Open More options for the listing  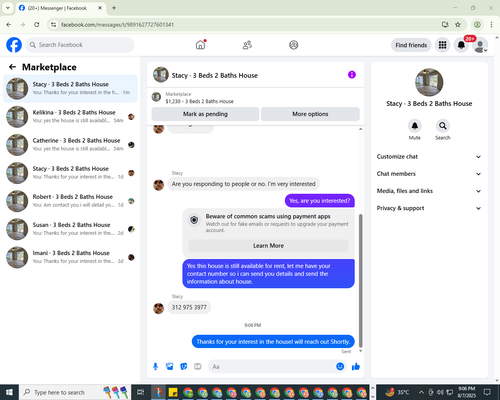(x=310, y=114)
